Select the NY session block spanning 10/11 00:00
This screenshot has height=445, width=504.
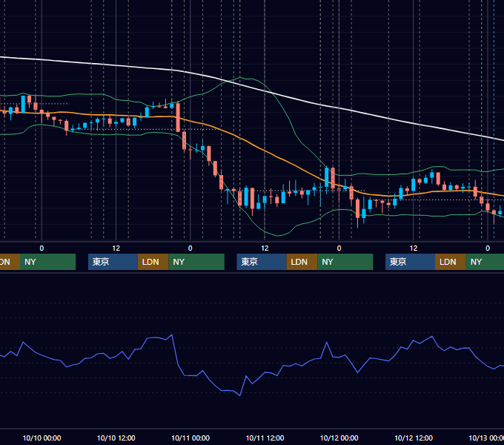coord(196,262)
